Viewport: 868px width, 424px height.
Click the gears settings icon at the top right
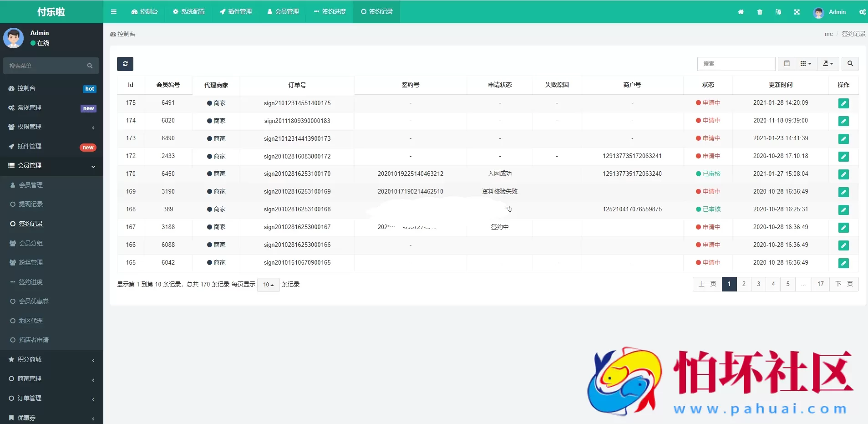862,12
